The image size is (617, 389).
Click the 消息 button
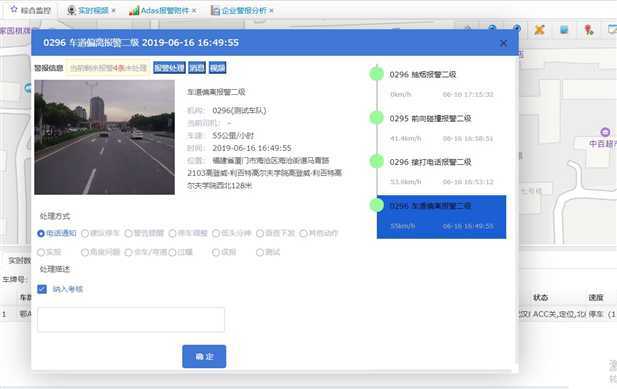pyautogui.click(x=197, y=68)
